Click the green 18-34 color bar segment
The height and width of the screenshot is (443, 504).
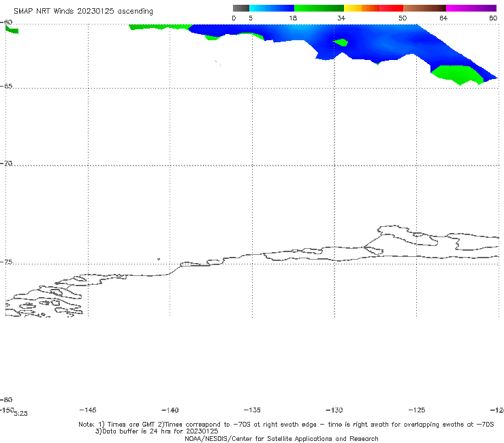pyautogui.click(x=319, y=8)
